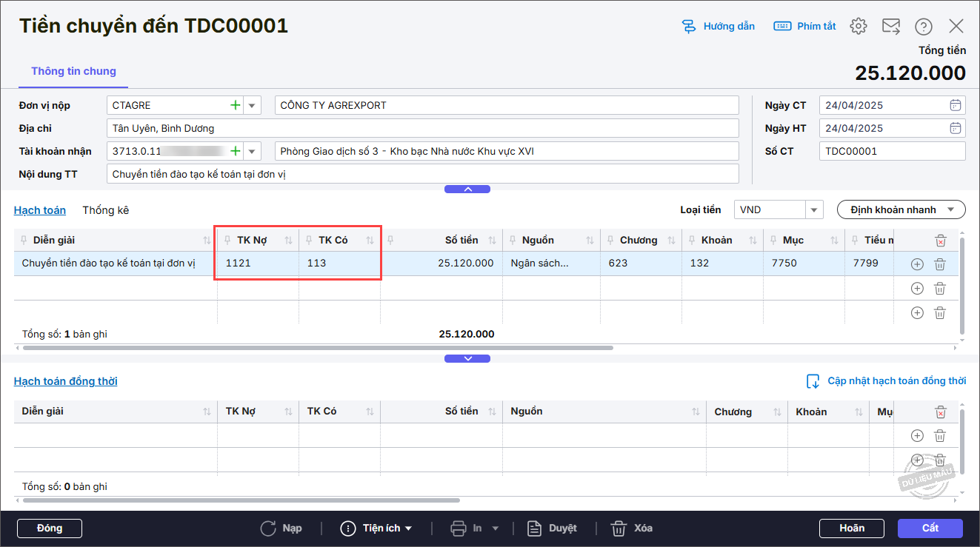Viewport: 980px width, 547px height.
Task: Click the settings gear icon in header
Action: pyautogui.click(x=858, y=27)
